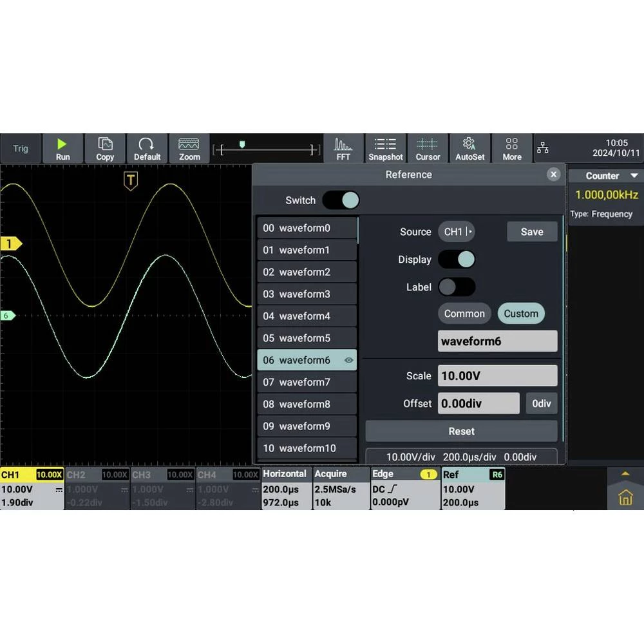This screenshot has width=644, height=644.
Task: Enable the Label toggle
Action: pyautogui.click(x=457, y=287)
